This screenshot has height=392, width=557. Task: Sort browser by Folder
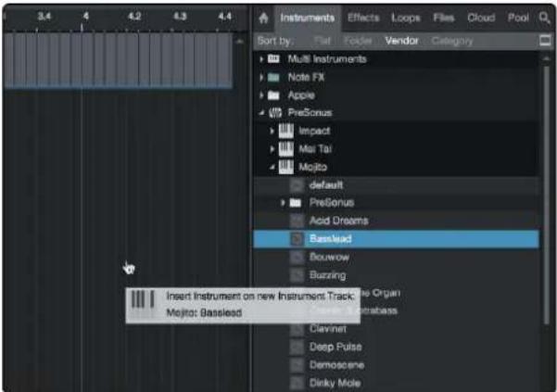coord(358,41)
